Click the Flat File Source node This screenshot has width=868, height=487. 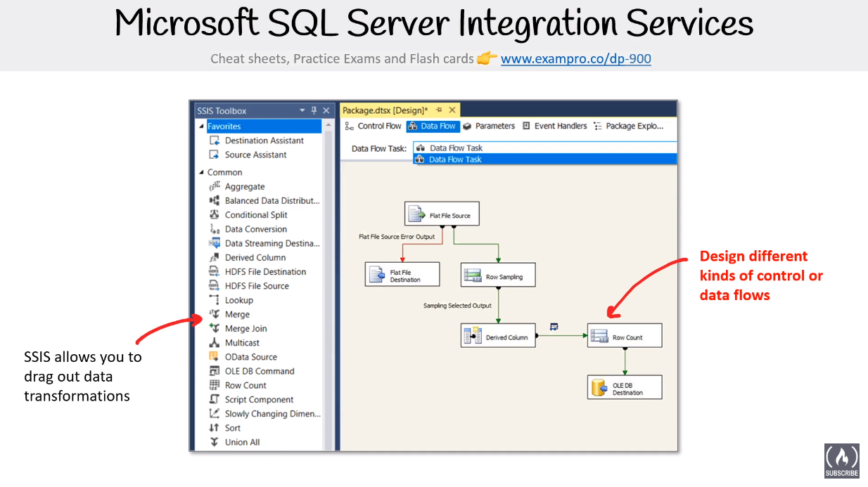tap(442, 214)
